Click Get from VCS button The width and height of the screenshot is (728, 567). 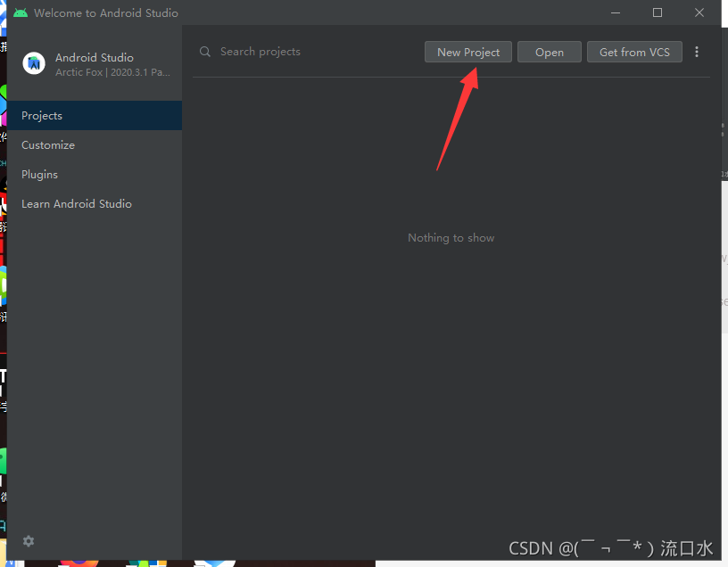tap(634, 52)
